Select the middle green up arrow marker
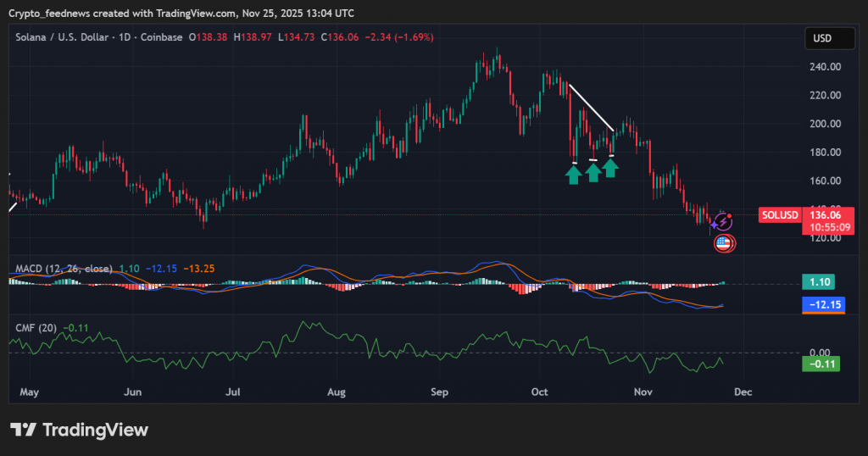Viewport: 868px width, 456px height. point(593,172)
